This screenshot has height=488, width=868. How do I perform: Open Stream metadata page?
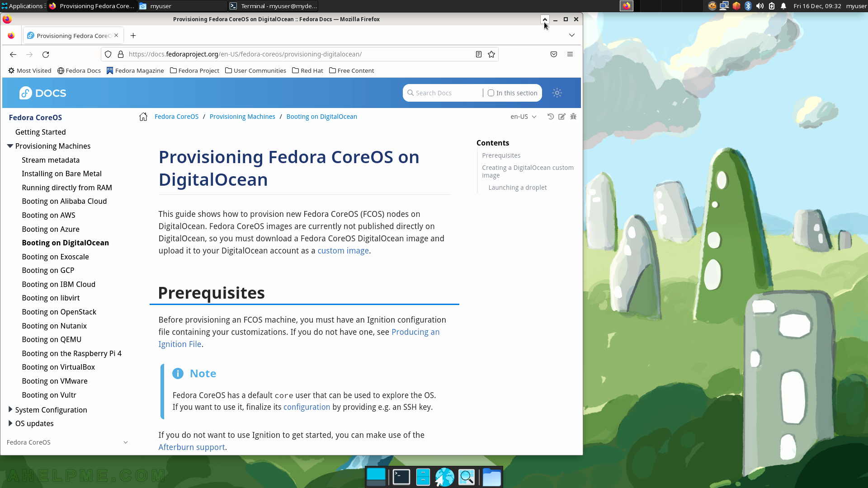point(51,160)
